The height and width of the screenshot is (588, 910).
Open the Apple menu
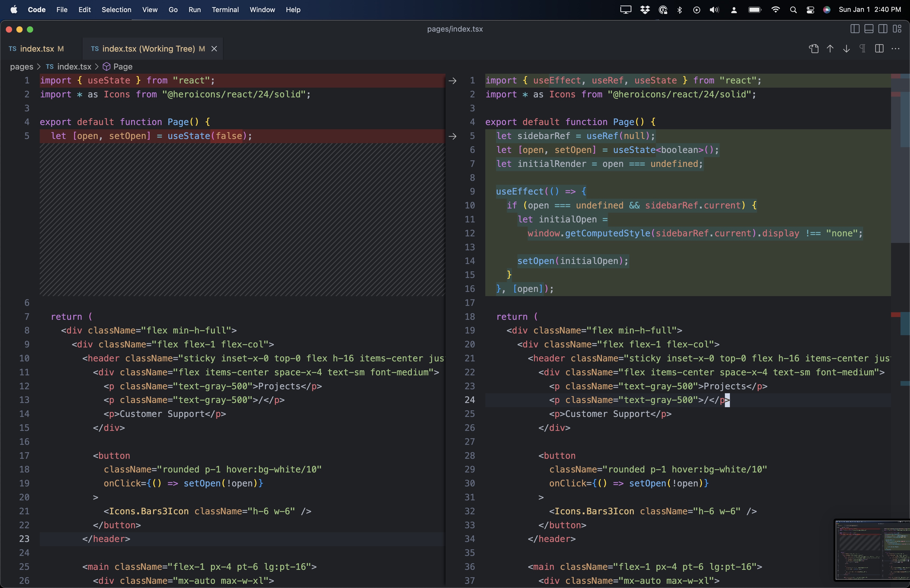tap(14, 9)
